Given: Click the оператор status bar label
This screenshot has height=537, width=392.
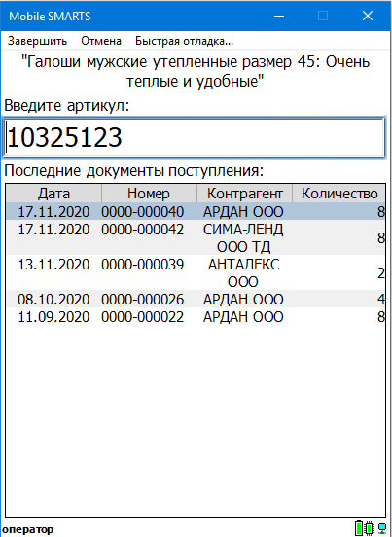Looking at the screenshot, I should click(x=28, y=529).
